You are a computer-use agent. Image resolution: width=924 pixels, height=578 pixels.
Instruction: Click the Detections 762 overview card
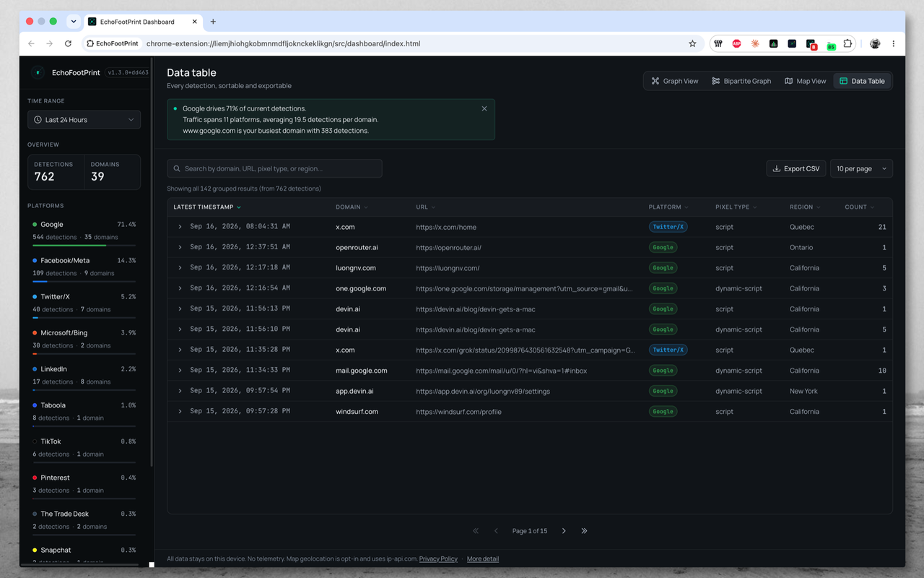[x=56, y=172]
